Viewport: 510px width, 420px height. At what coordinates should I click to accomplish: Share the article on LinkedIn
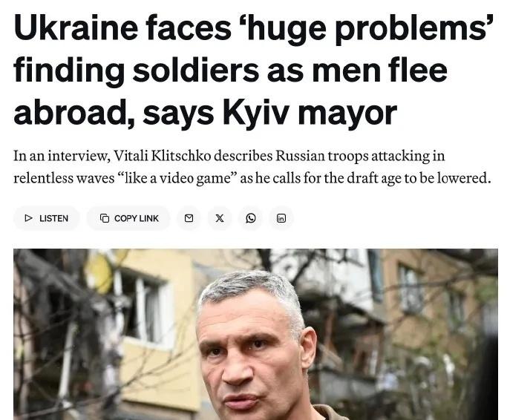(x=281, y=218)
